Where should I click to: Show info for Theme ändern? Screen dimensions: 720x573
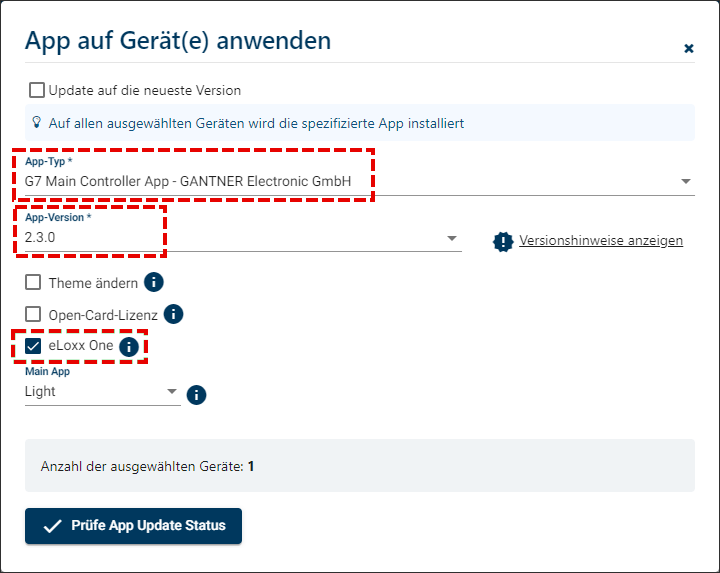(x=154, y=282)
